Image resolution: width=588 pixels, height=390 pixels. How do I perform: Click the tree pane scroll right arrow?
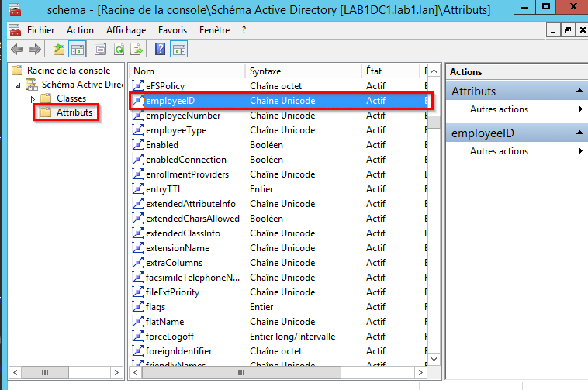point(116,372)
